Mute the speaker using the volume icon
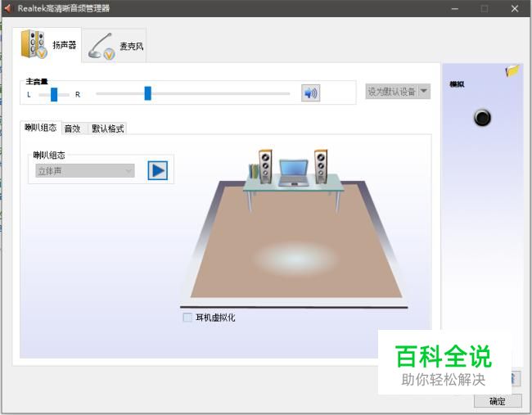 coord(310,93)
